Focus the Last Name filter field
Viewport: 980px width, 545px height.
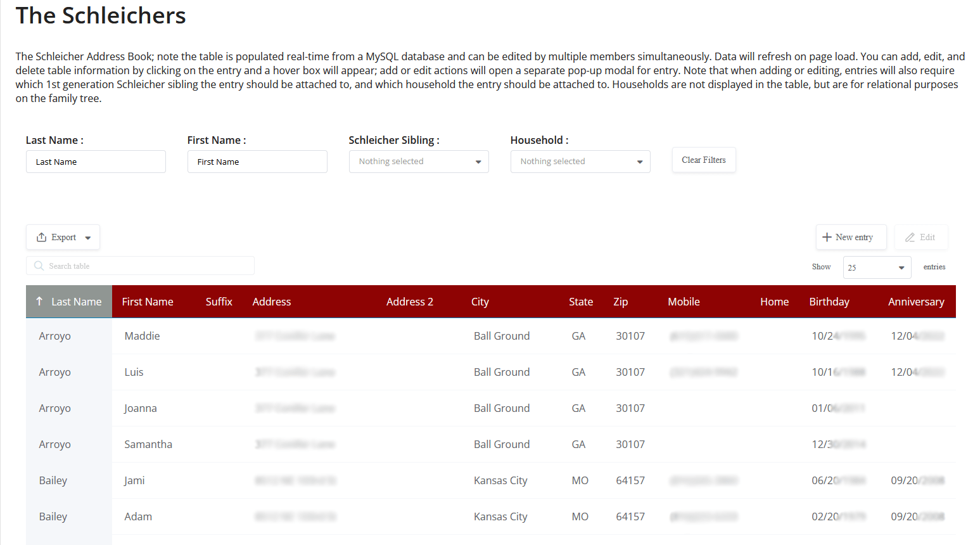point(96,162)
